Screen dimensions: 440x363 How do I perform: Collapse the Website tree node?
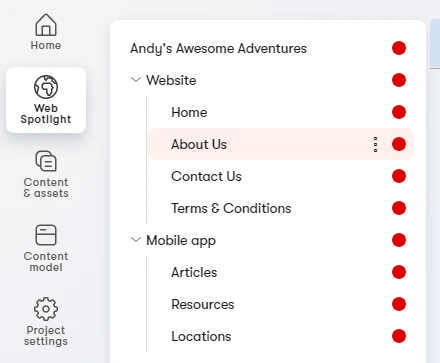click(136, 80)
